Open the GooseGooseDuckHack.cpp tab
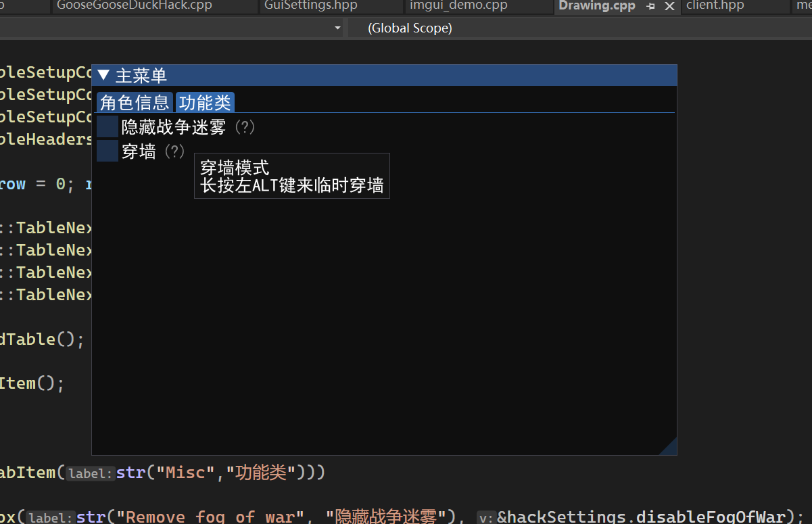 135,6
